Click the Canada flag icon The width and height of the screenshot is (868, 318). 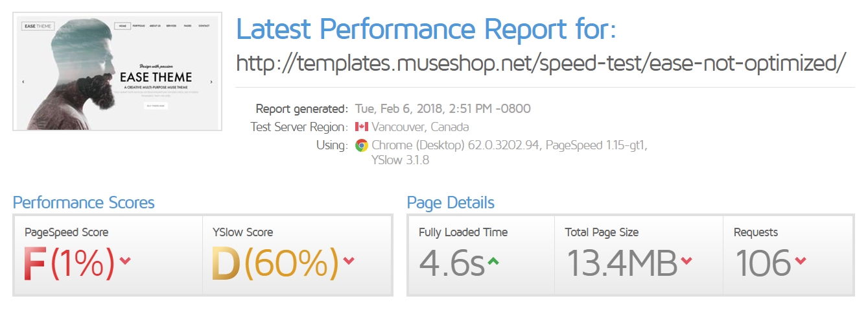tap(362, 127)
